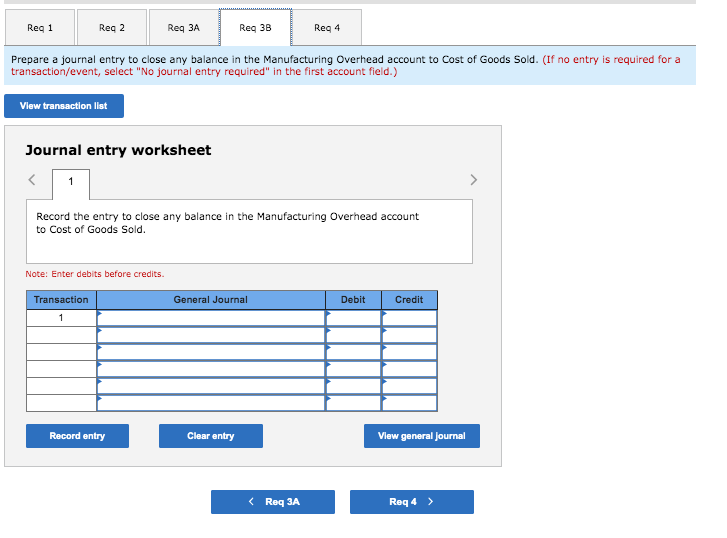Advance to Req 4 button
Viewport: 727px width, 538px height.
coord(412,502)
